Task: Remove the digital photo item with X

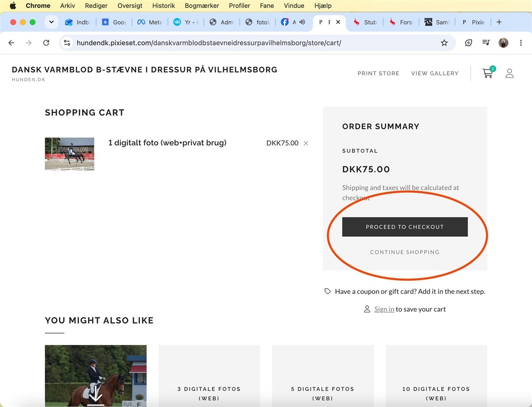Action: (x=306, y=143)
